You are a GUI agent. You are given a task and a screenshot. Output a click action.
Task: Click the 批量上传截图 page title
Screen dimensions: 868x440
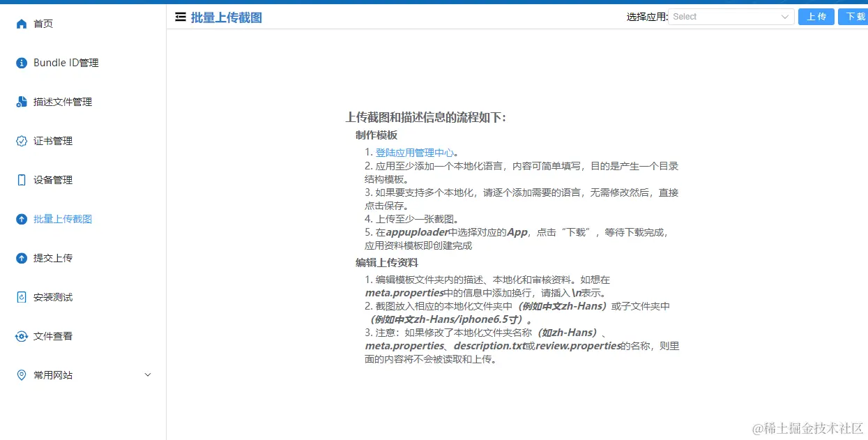pos(227,17)
